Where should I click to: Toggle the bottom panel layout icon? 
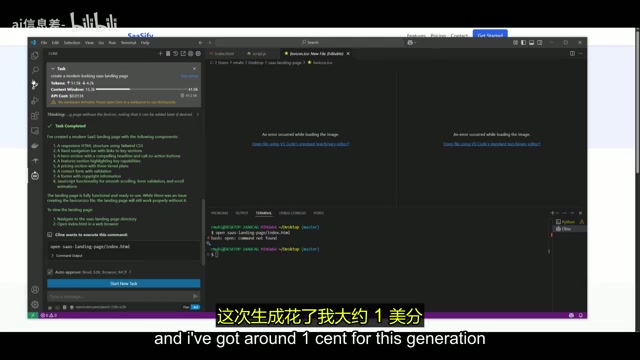tap(531, 42)
